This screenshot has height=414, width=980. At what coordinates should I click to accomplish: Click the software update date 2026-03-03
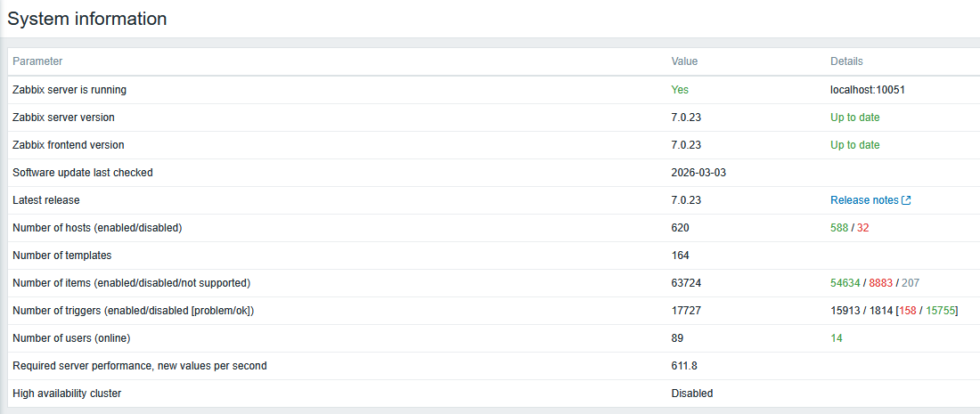[698, 173]
